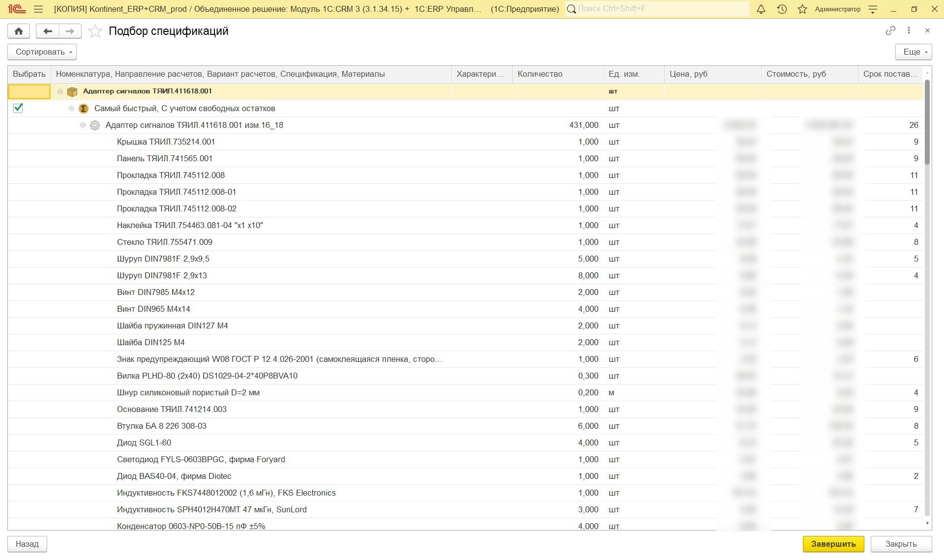Open history clock icon
This screenshot has width=944, height=560.
[782, 9]
